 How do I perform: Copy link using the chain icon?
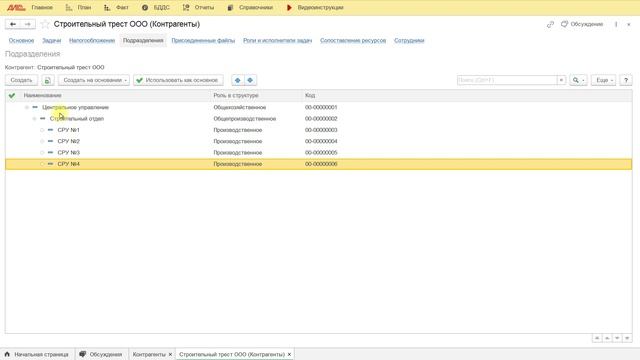(x=550, y=24)
